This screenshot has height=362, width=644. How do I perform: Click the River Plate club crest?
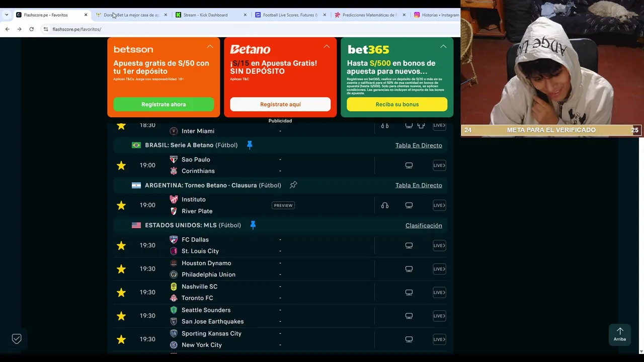[x=174, y=211]
